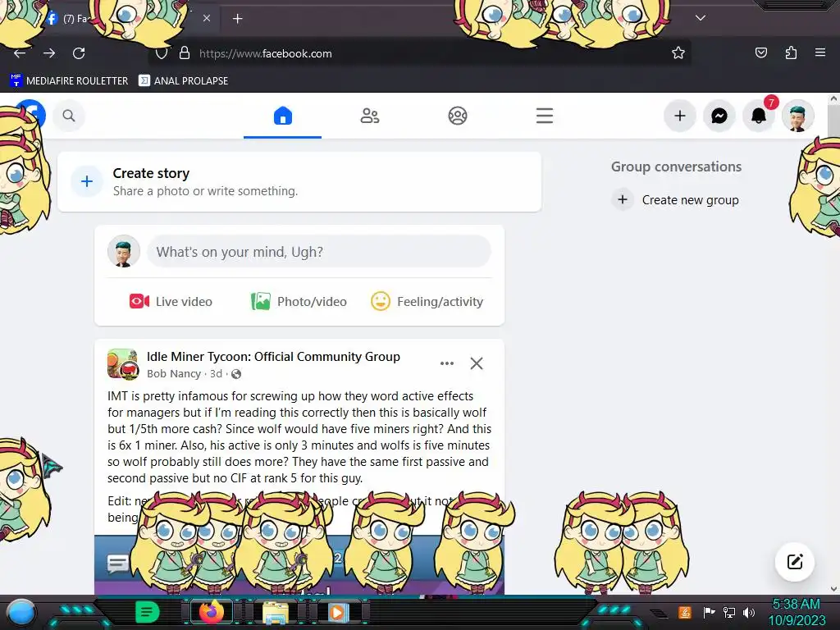The height and width of the screenshot is (630, 840).
Task: Start a new message with compose icon
Action: tap(794, 561)
